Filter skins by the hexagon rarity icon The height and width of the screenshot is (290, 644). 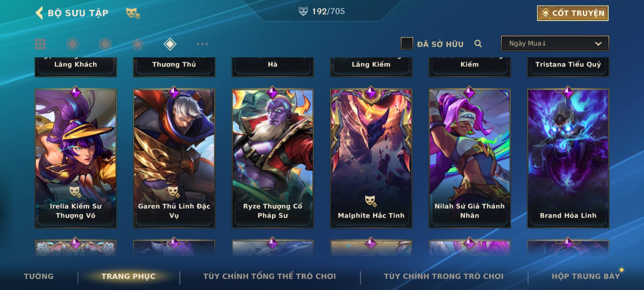pyautogui.click(x=105, y=44)
